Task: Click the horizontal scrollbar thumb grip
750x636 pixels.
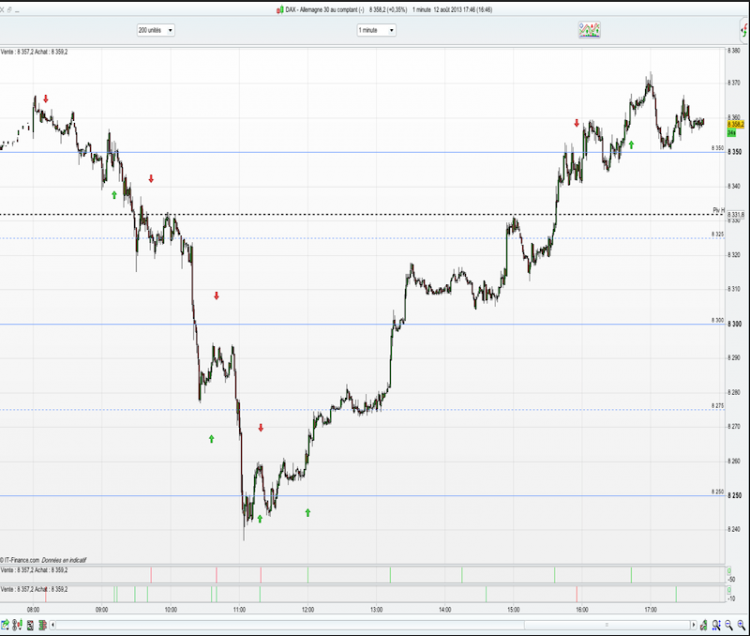Action: click(607, 625)
